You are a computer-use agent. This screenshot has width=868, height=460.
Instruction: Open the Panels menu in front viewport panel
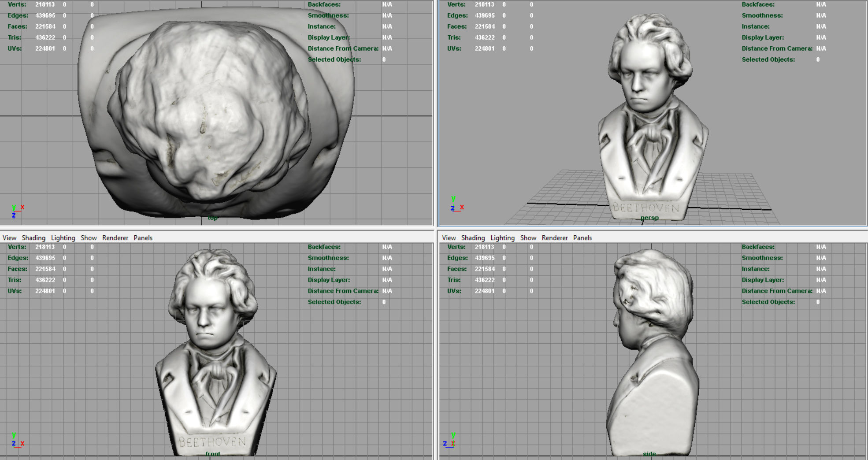pyautogui.click(x=143, y=237)
